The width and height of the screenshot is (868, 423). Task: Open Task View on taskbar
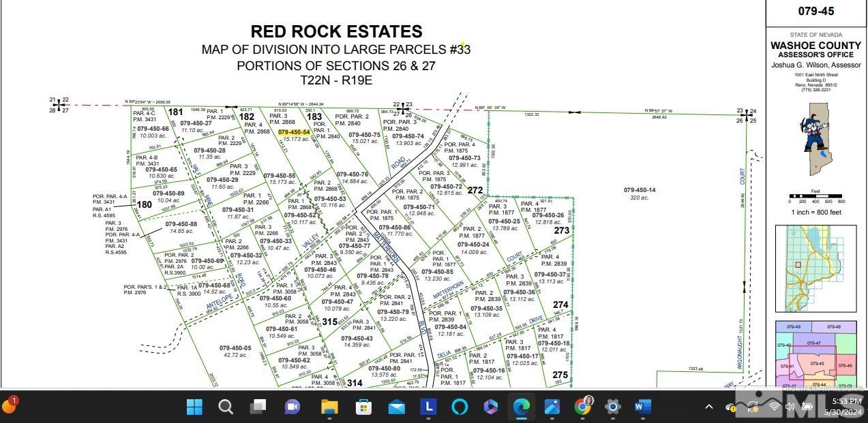[x=258, y=407]
